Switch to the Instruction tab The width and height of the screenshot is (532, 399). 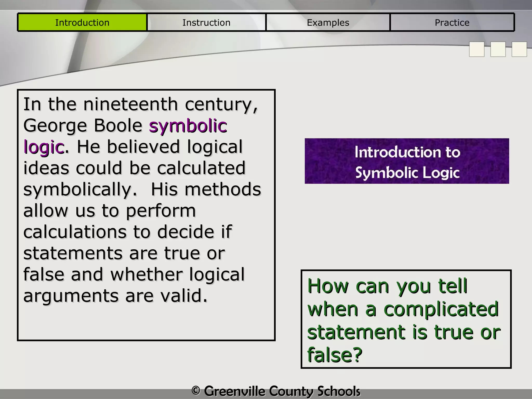point(206,23)
